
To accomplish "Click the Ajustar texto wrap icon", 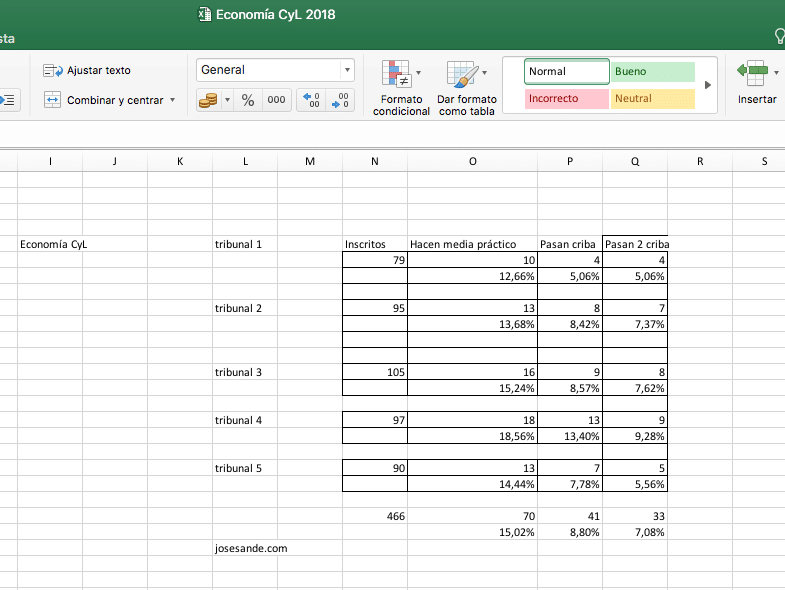I will tap(53, 71).
